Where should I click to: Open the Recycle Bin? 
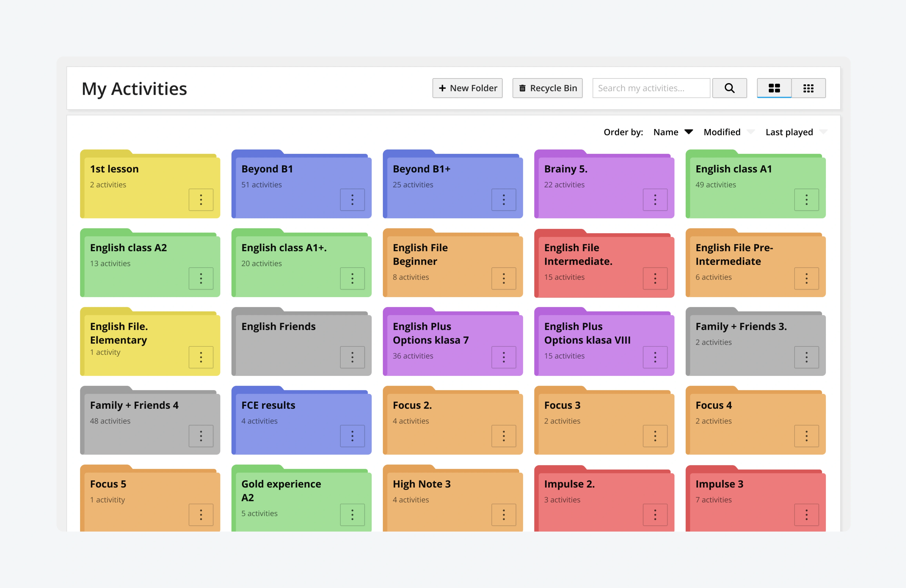pos(547,88)
